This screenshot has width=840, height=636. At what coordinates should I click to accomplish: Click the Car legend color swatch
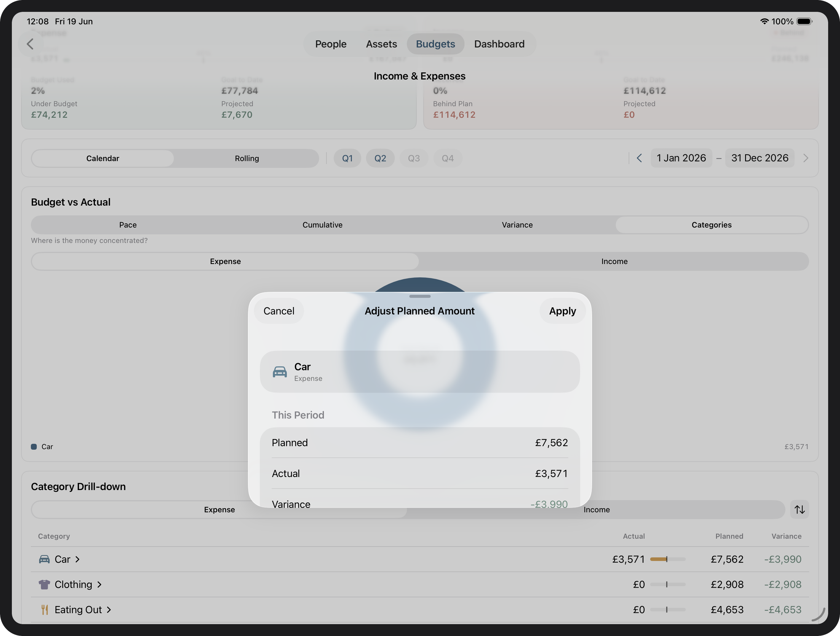(x=34, y=446)
